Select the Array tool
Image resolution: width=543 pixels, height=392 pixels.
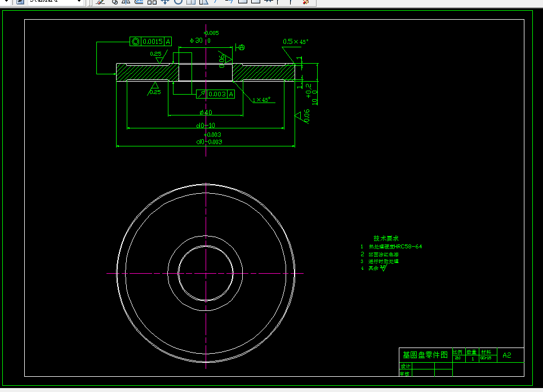(x=152, y=2)
